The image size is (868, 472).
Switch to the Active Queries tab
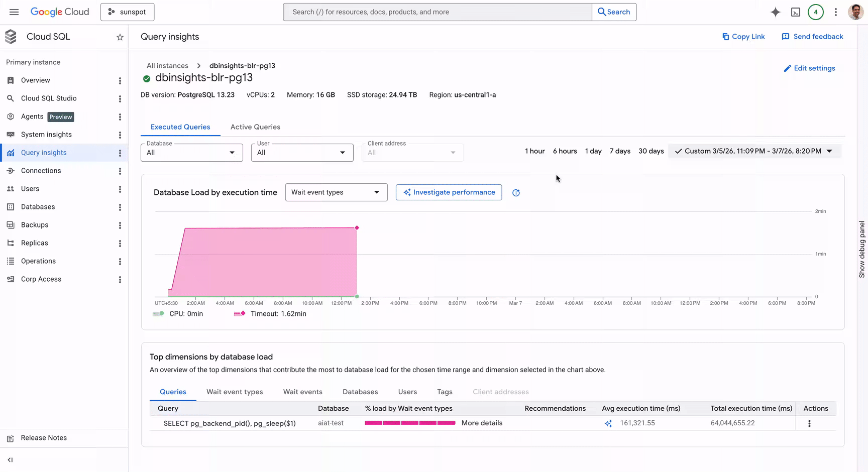(255, 127)
